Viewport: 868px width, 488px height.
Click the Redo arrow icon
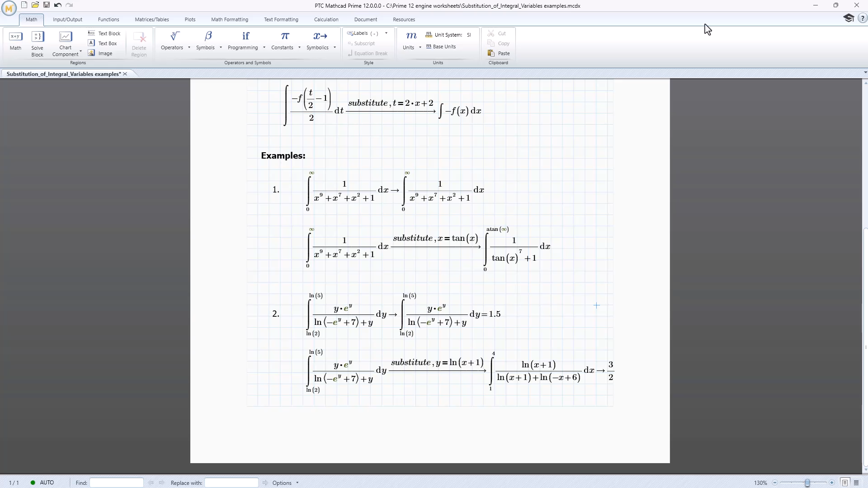point(69,5)
